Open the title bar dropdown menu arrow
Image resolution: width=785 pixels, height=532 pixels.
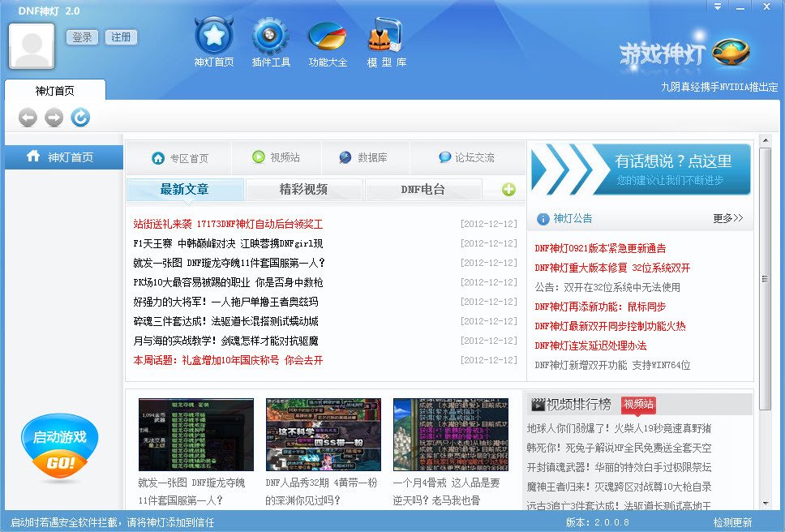click(718, 6)
